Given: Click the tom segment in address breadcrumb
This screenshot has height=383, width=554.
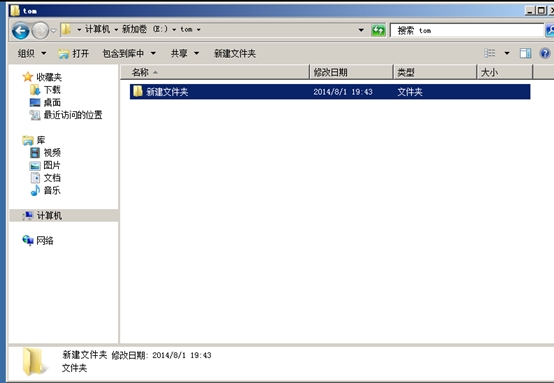Looking at the screenshot, I should pos(187,29).
